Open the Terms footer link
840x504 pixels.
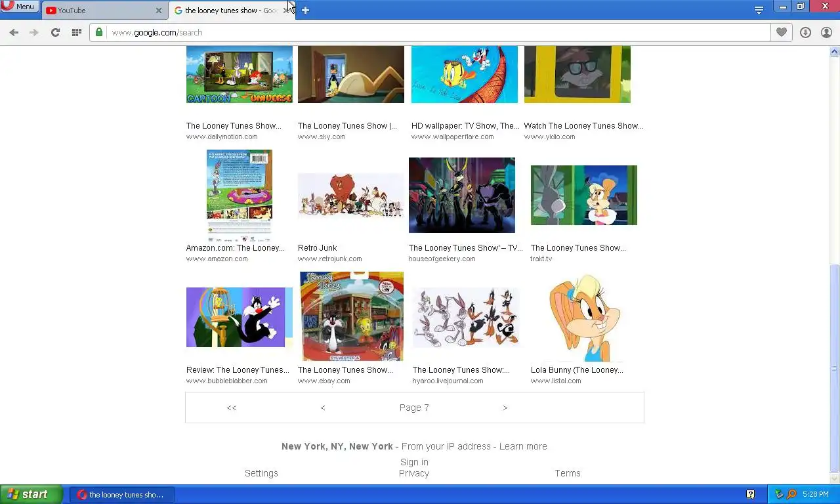point(568,473)
